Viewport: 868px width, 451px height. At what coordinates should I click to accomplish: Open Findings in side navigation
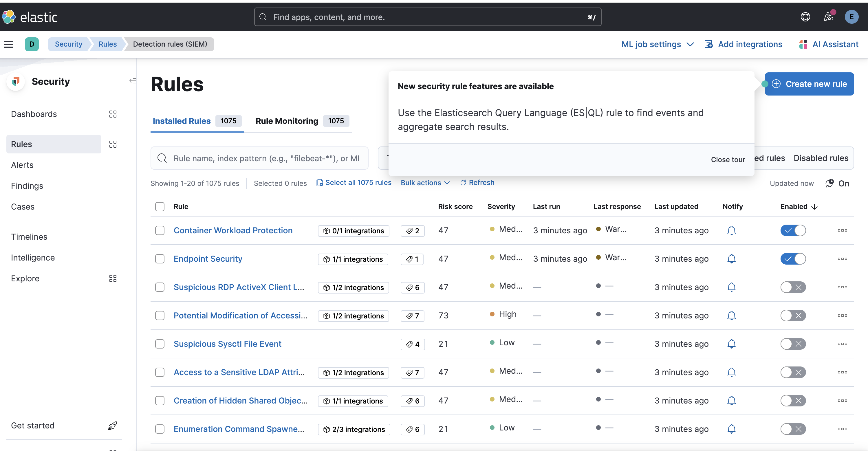[x=27, y=186]
